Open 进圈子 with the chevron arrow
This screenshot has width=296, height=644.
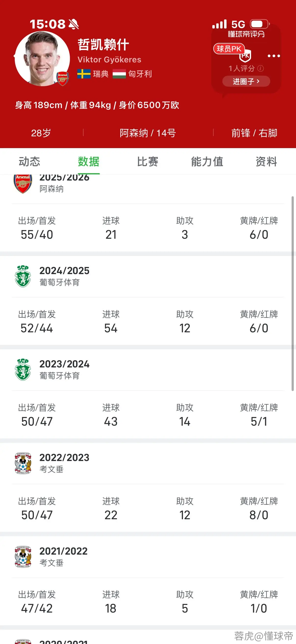246,81
